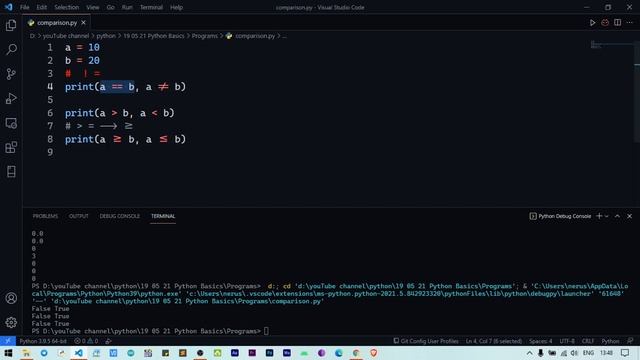Screen dimensions: 640x360
Task: Open Adobe Premiere Pro from taskbar
Action: pos(252,353)
